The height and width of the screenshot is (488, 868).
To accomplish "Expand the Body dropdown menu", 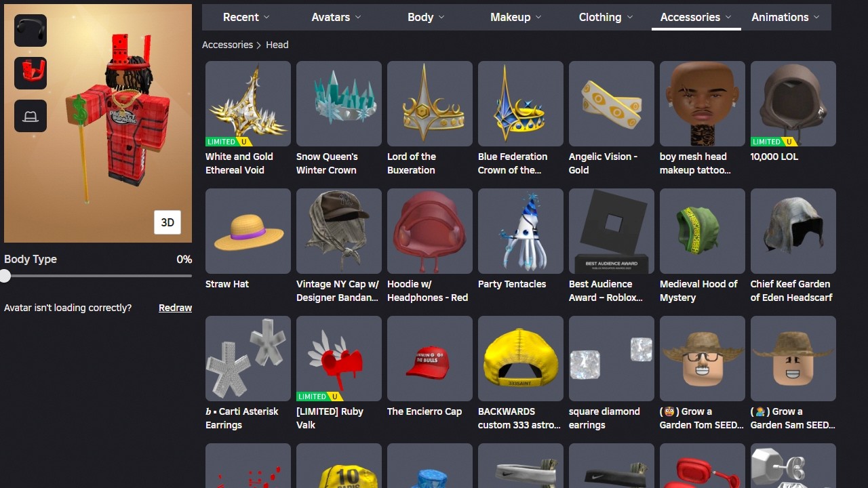I will [426, 18].
